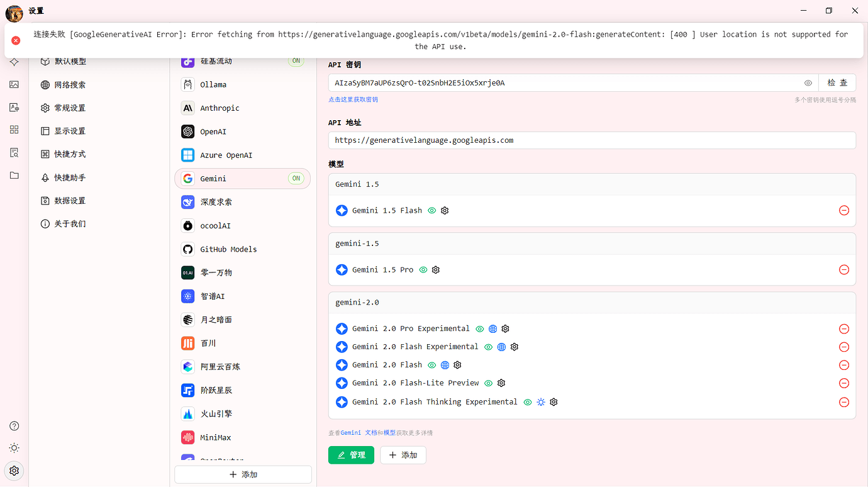Screen dimensions: 868x487
Task: Click the reasoning icon on Flash Thinking Experimental
Action: click(541, 402)
